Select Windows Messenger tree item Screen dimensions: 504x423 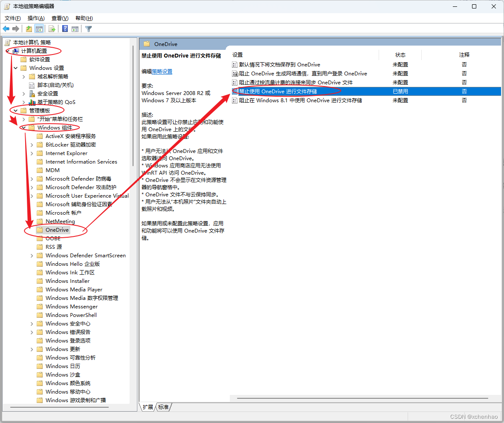click(x=71, y=307)
